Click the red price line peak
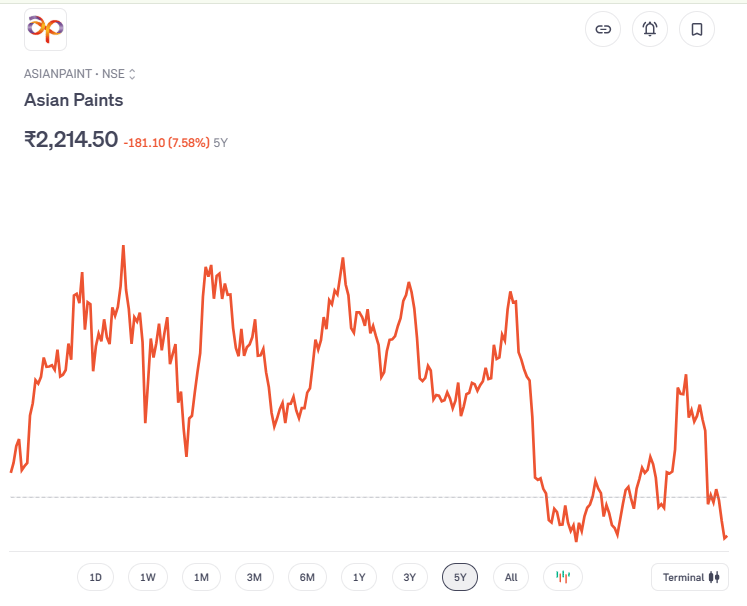The image size is (747, 606). (123, 246)
